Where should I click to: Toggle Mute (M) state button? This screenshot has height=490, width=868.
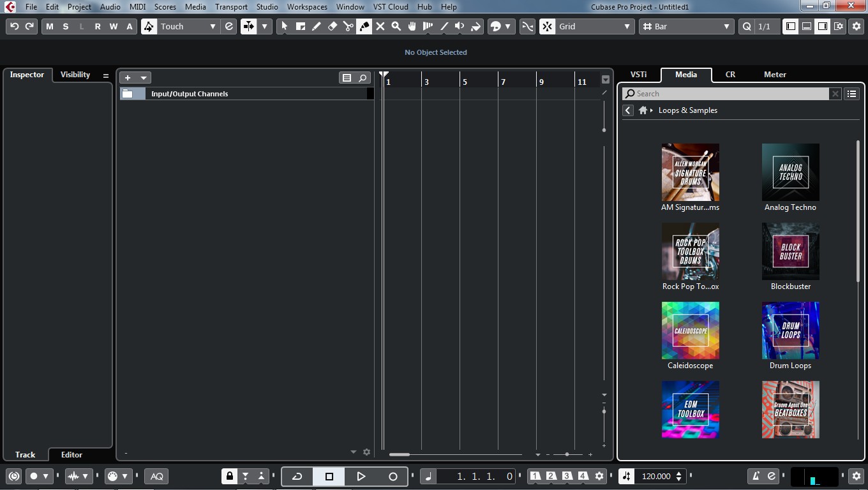click(x=50, y=26)
